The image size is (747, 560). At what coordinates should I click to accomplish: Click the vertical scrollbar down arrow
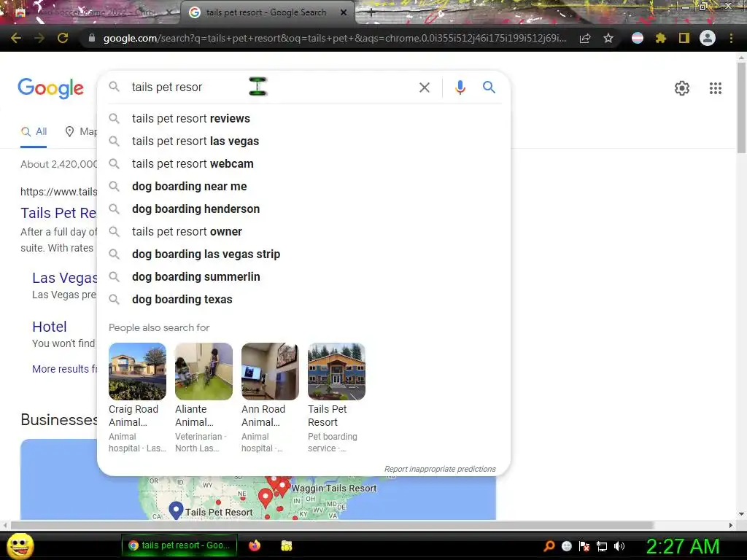coord(741,514)
